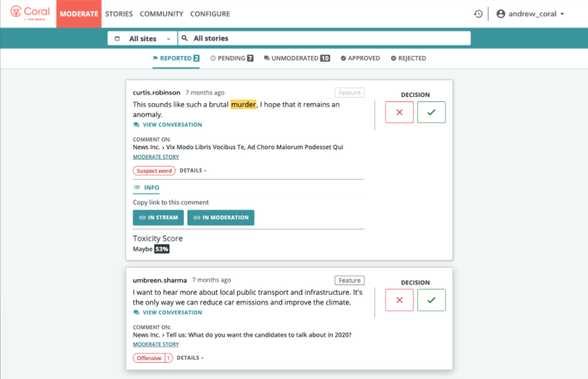Screen dimensions: 588x379
Task: Open the moderation history clock icon
Action: pos(478,14)
